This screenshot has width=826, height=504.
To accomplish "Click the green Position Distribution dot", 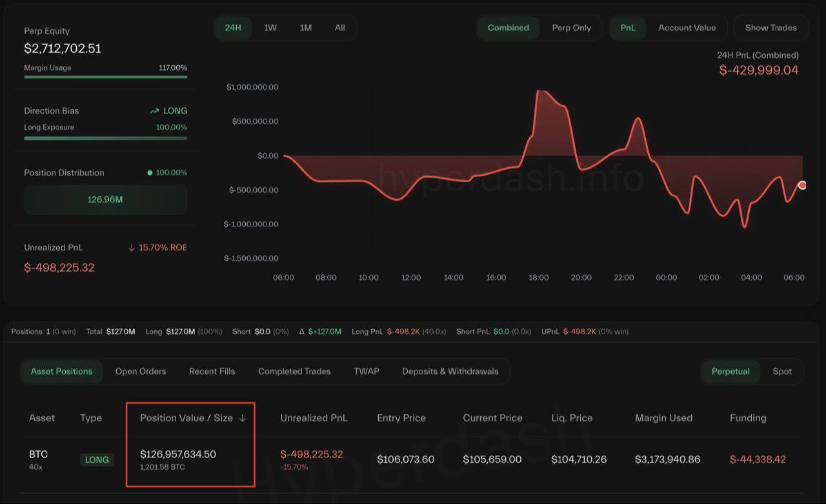I will point(150,173).
